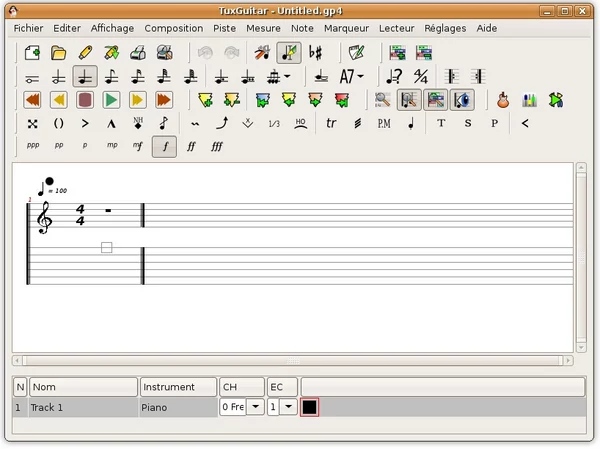600x449 pixels.
Task: Click the Stop playback button
Action: (x=85, y=100)
